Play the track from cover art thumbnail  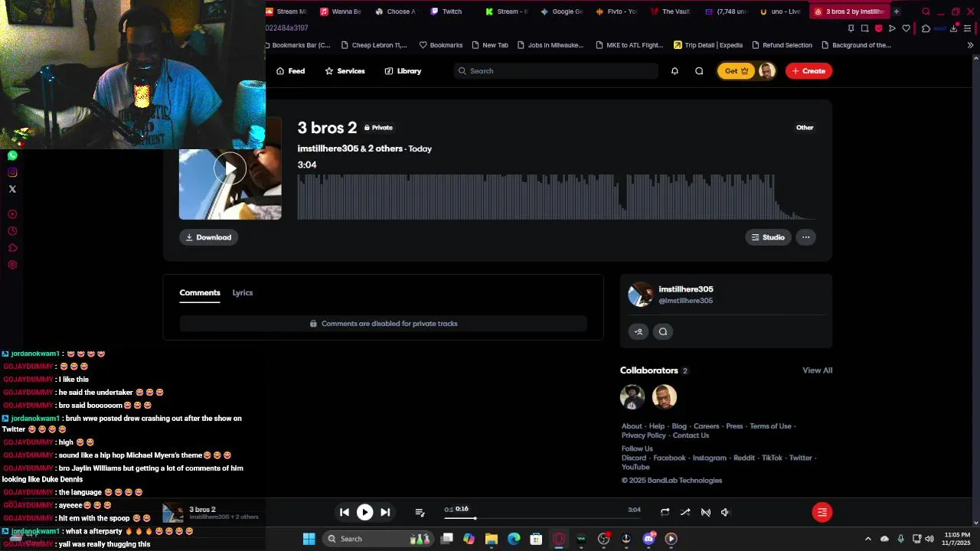(230, 169)
